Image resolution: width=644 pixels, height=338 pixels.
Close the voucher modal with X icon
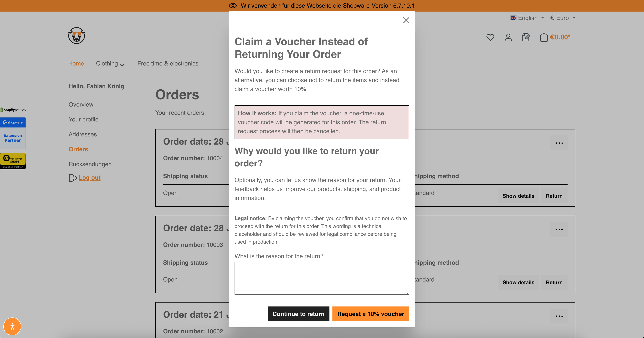pos(406,20)
